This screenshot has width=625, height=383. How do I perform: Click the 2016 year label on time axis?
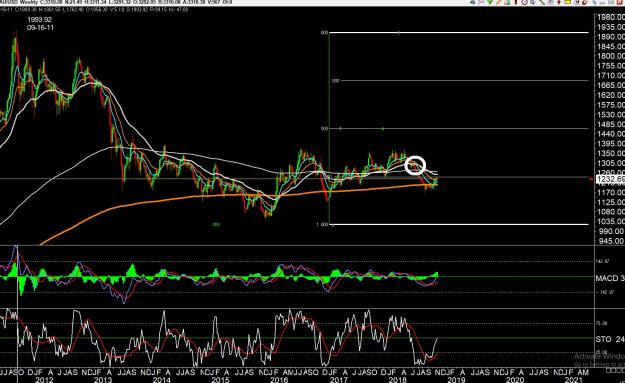coord(279,379)
